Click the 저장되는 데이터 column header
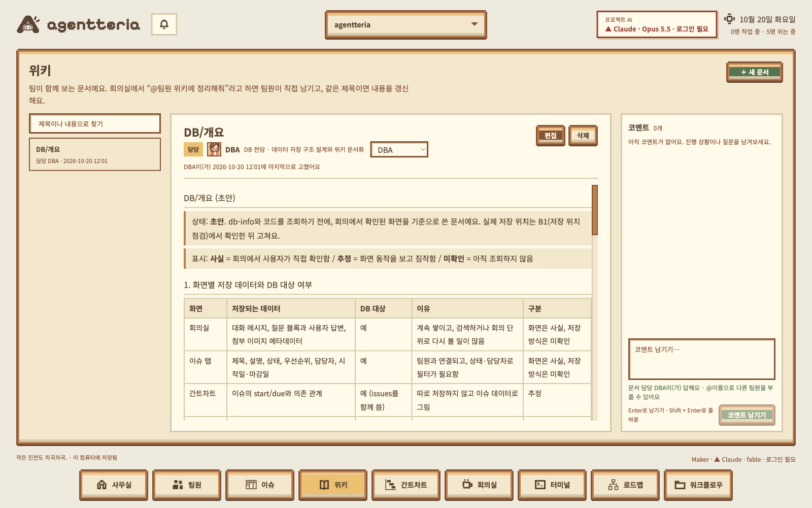Viewport: 812px width, 508px height. point(291,308)
